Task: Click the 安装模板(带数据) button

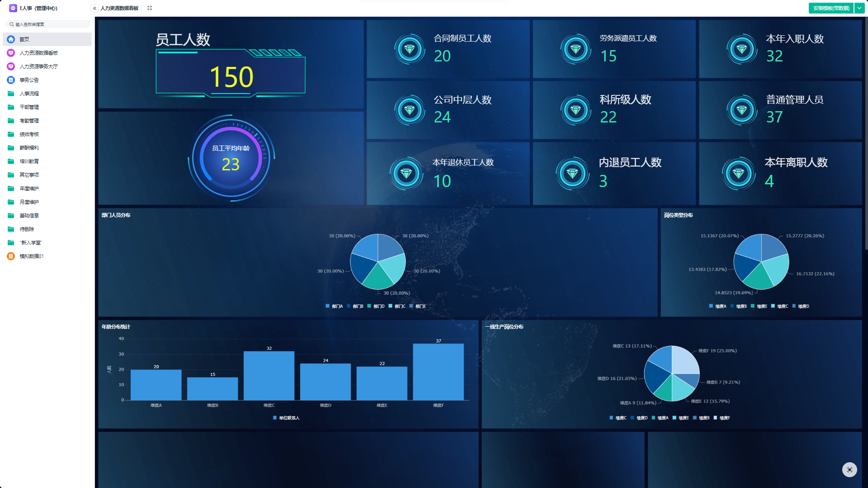Action: click(x=831, y=8)
